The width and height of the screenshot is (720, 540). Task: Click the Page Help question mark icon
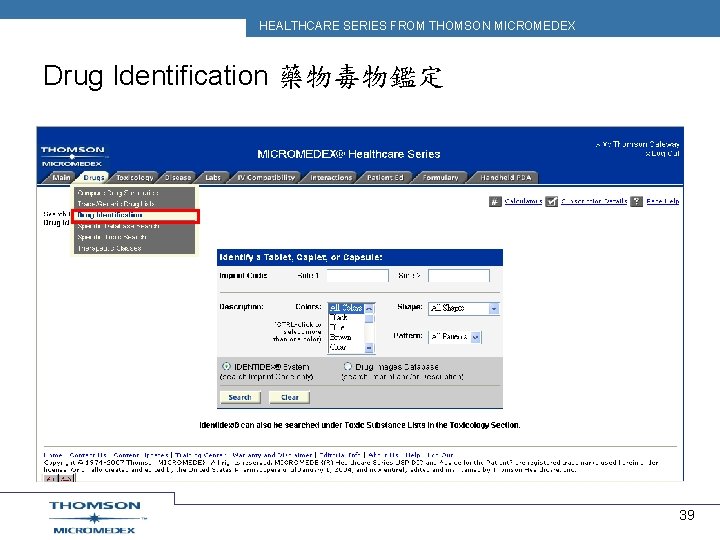(x=636, y=202)
